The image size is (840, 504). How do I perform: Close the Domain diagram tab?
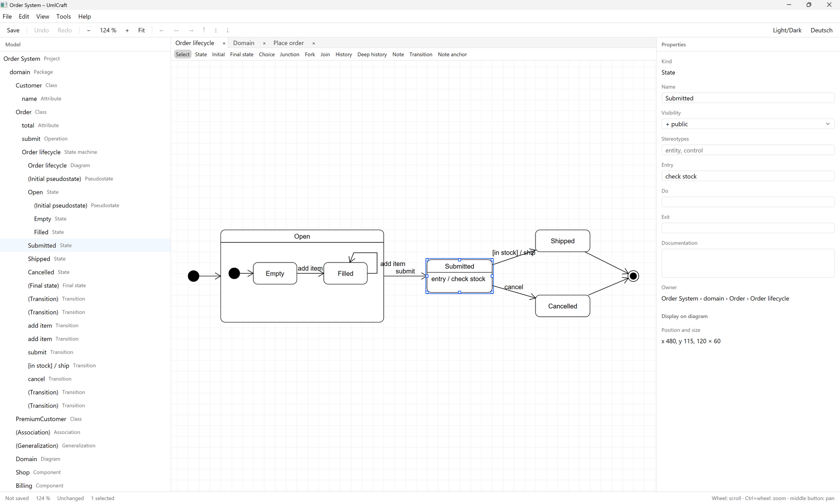click(264, 43)
